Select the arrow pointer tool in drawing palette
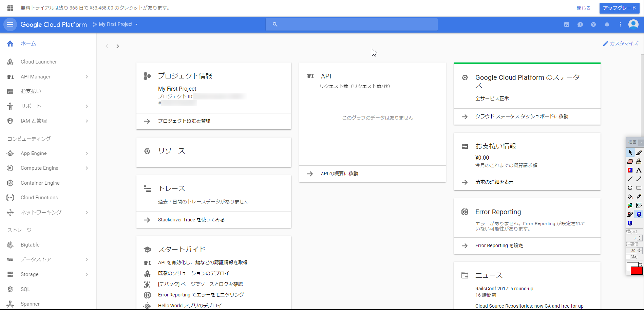Viewport: 644px width, 310px height. [x=630, y=152]
